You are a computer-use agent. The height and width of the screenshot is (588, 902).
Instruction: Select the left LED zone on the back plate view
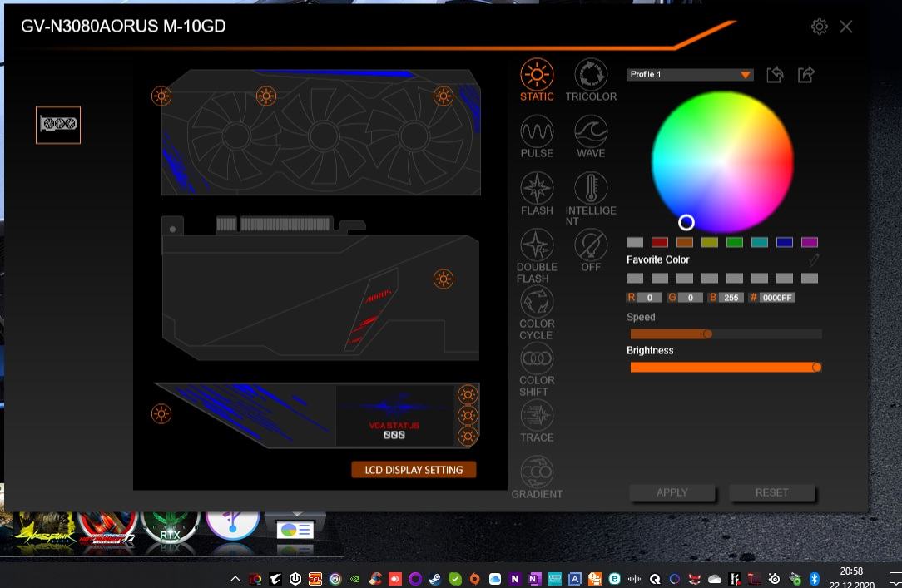coord(161,414)
